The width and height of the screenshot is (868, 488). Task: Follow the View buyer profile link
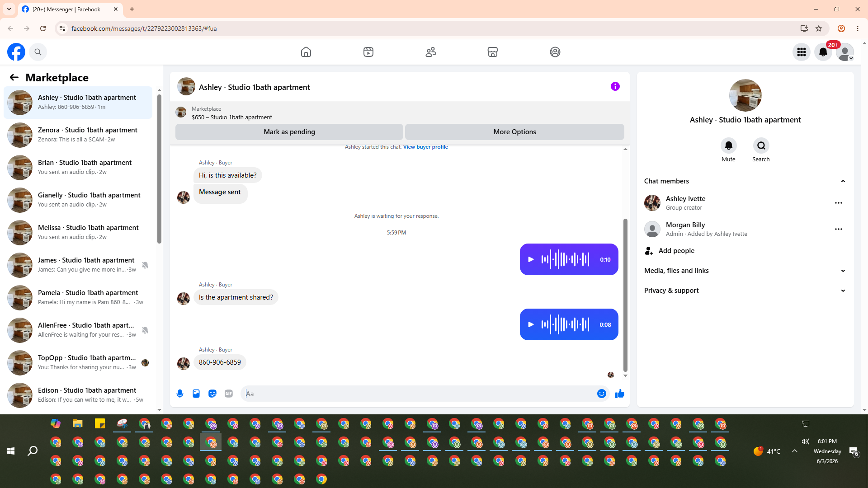(425, 147)
